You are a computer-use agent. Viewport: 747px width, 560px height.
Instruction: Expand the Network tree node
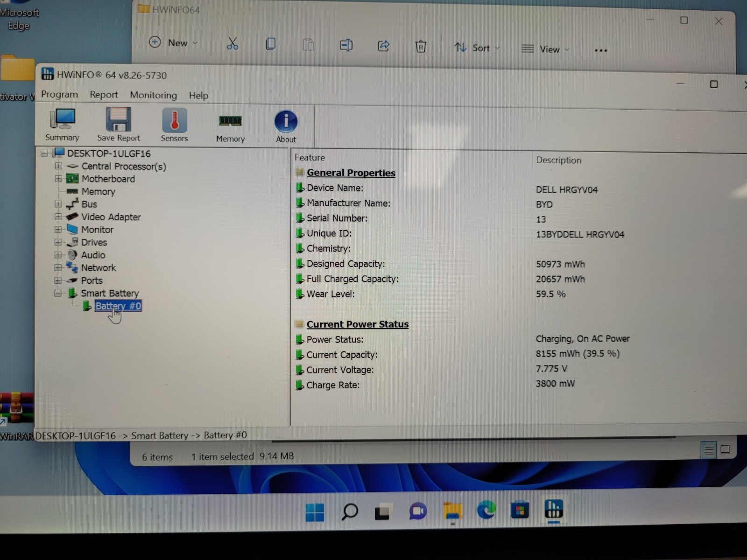click(58, 267)
